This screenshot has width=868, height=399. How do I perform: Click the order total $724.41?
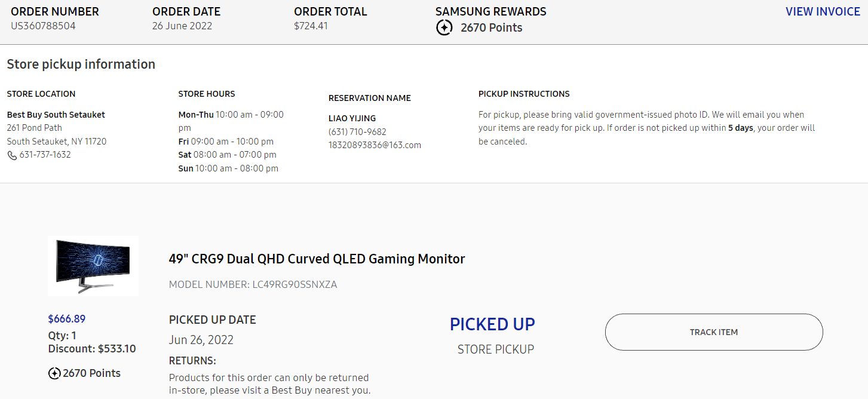[311, 26]
